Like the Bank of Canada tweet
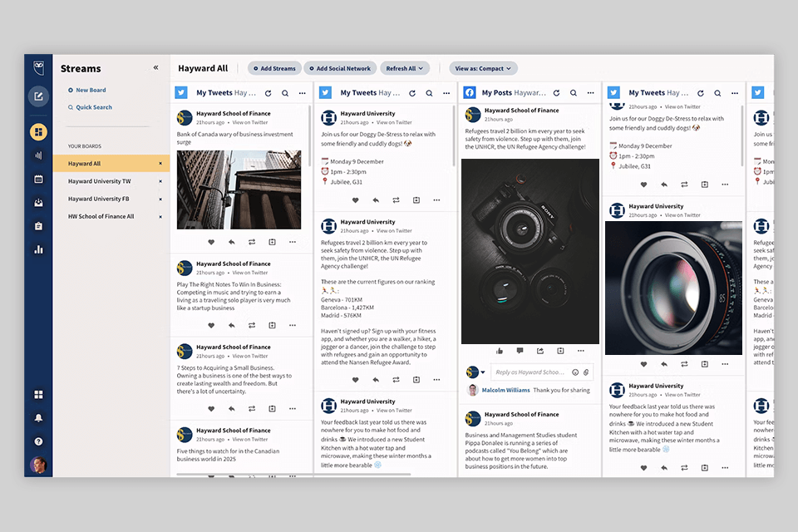The height and width of the screenshot is (532, 798). [x=211, y=242]
